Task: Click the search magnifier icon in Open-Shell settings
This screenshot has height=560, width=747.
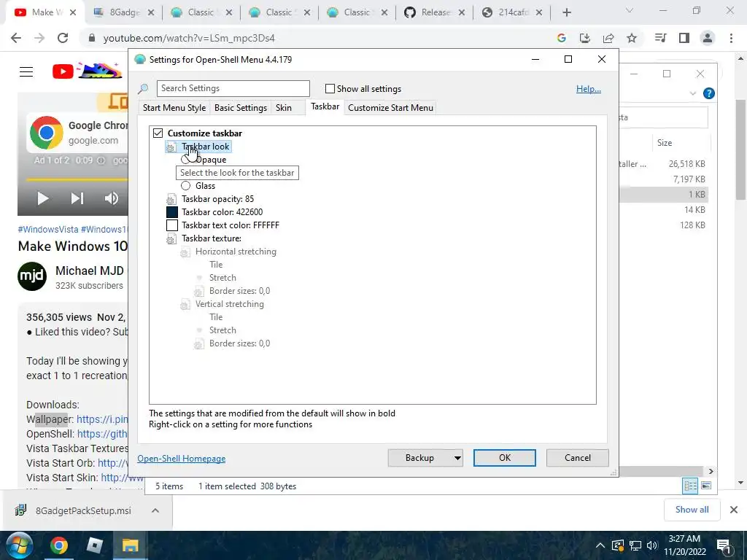Action: pos(143,88)
